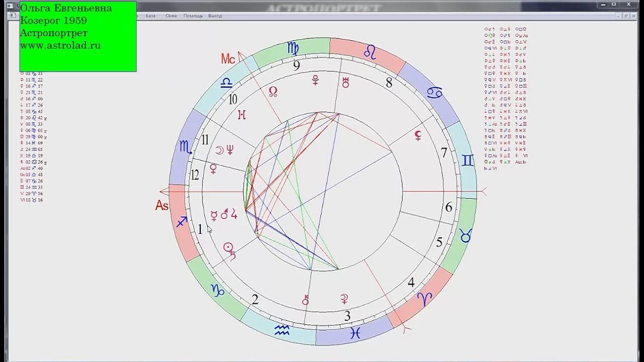Click house number 8 on the wheel
Screen dimensions: 644x362
click(389, 83)
